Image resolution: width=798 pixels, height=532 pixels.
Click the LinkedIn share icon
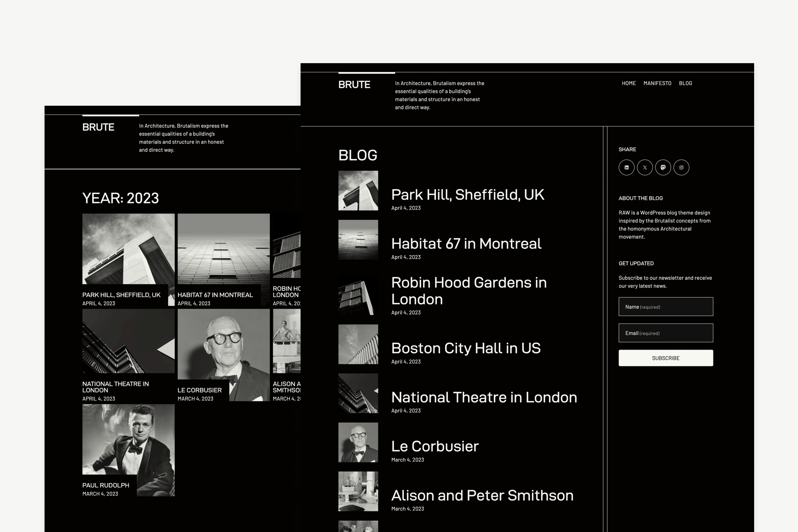click(626, 167)
